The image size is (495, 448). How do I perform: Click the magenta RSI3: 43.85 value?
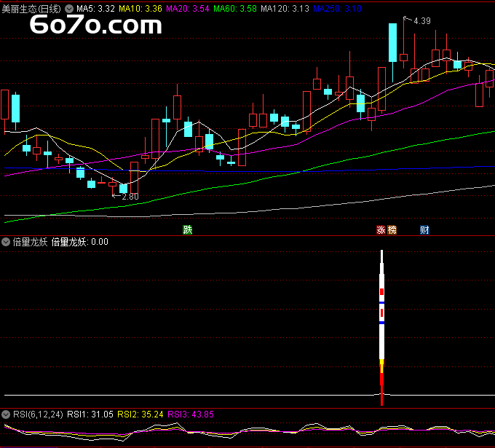click(x=191, y=414)
